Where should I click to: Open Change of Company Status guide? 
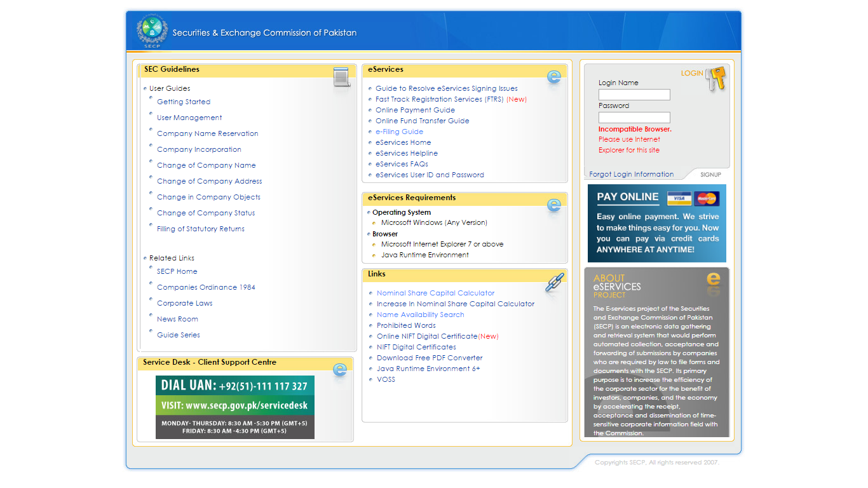206,213
